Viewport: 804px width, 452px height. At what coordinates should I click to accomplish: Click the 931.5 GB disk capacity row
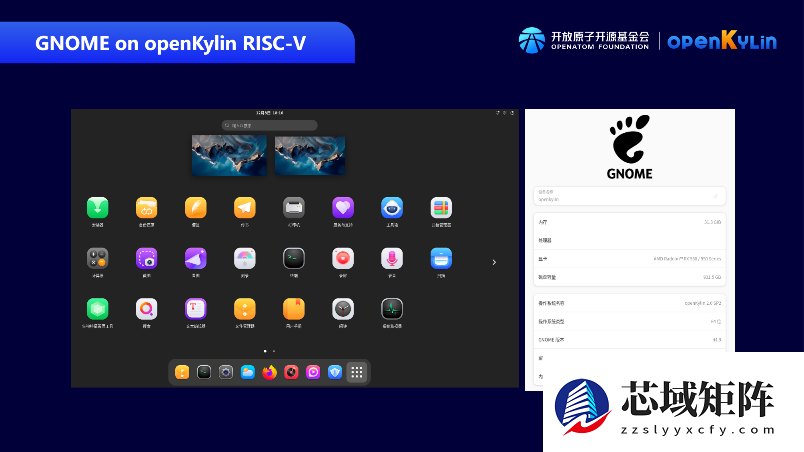(x=630, y=277)
